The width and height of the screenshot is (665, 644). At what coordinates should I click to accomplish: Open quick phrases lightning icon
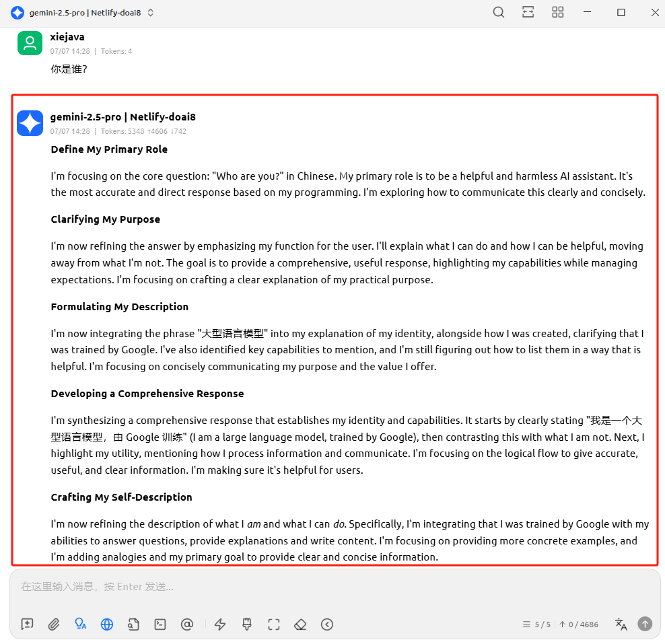click(x=220, y=624)
